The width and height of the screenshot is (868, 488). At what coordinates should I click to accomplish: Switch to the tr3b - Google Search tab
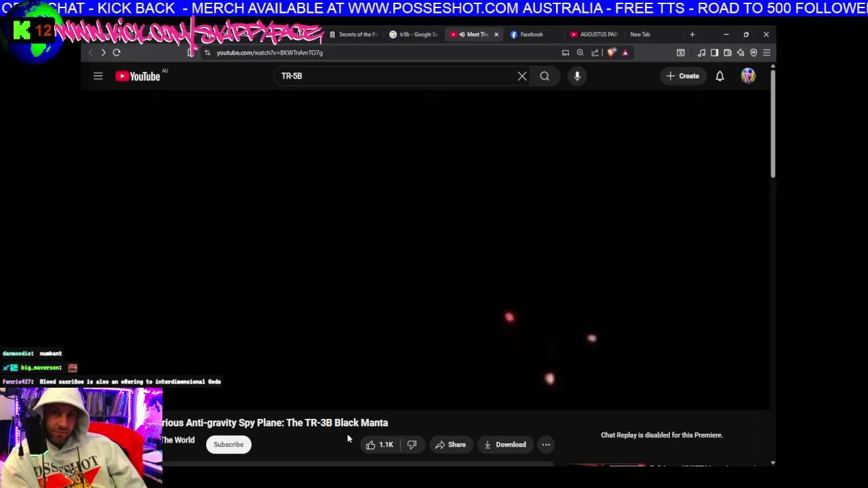click(x=414, y=34)
